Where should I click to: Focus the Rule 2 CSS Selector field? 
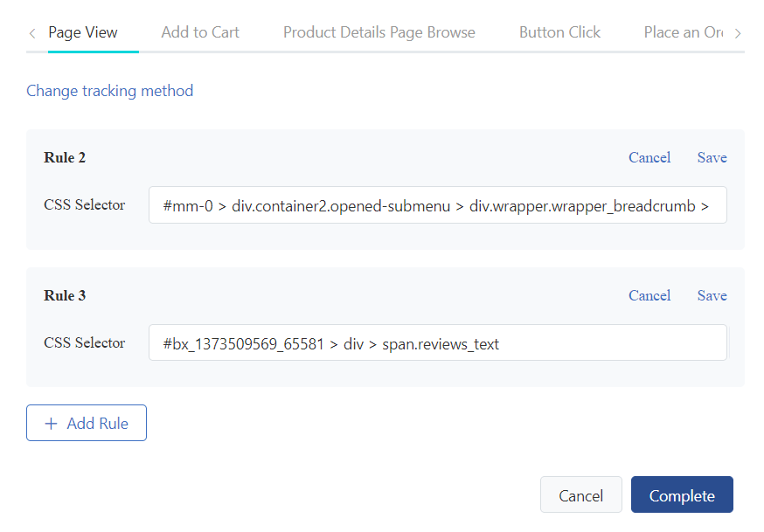click(x=437, y=205)
